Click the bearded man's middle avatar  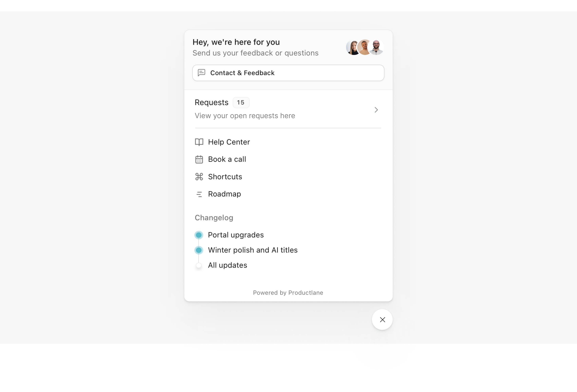pyautogui.click(x=364, y=47)
